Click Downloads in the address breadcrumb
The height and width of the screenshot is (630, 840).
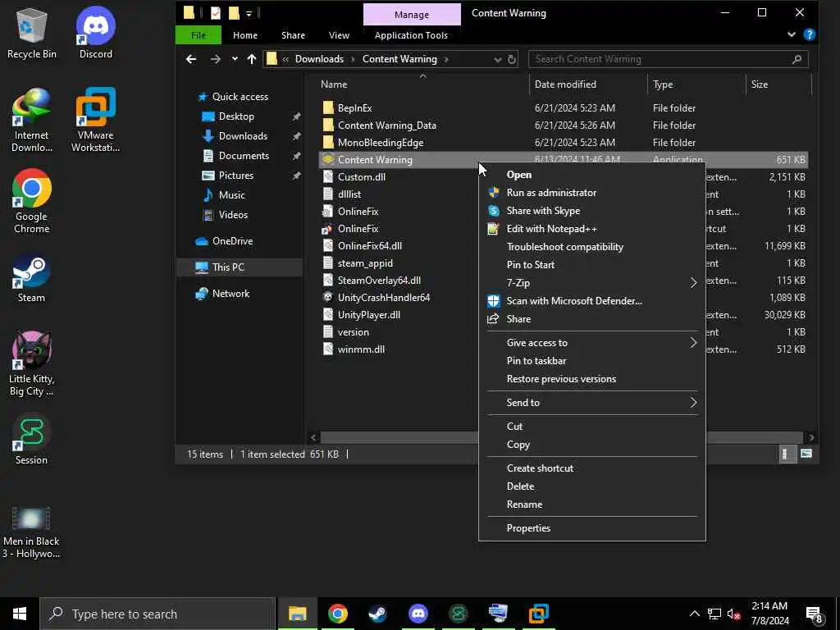pyautogui.click(x=319, y=59)
